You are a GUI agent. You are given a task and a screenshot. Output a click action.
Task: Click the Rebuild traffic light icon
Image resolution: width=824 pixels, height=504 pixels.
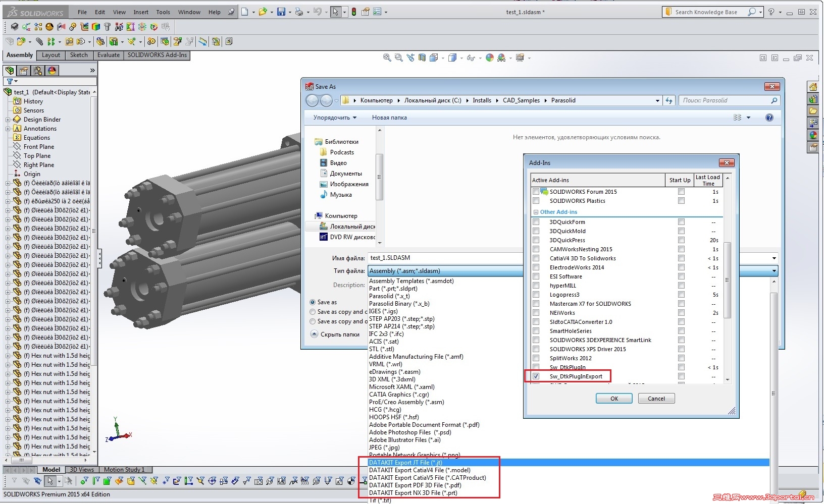point(354,12)
